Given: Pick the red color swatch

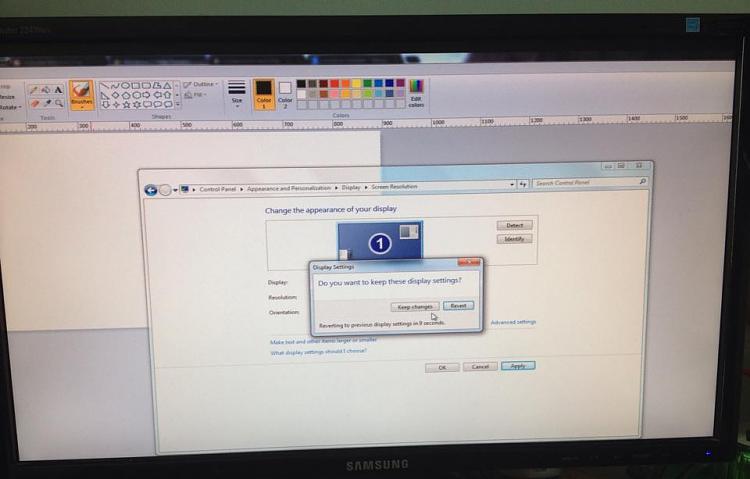Looking at the screenshot, I should point(334,84).
